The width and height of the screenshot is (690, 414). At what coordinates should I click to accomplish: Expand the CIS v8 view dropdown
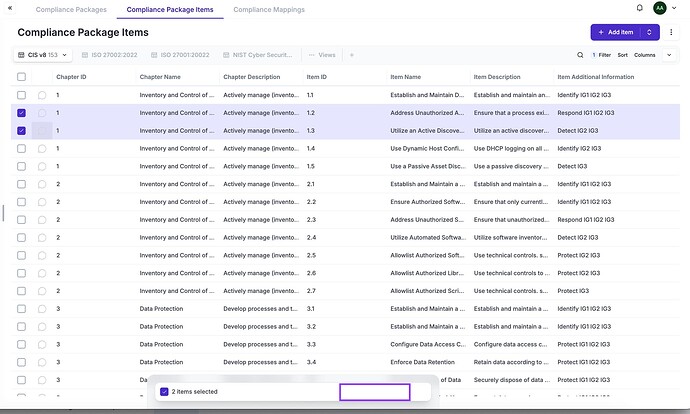tap(43, 55)
